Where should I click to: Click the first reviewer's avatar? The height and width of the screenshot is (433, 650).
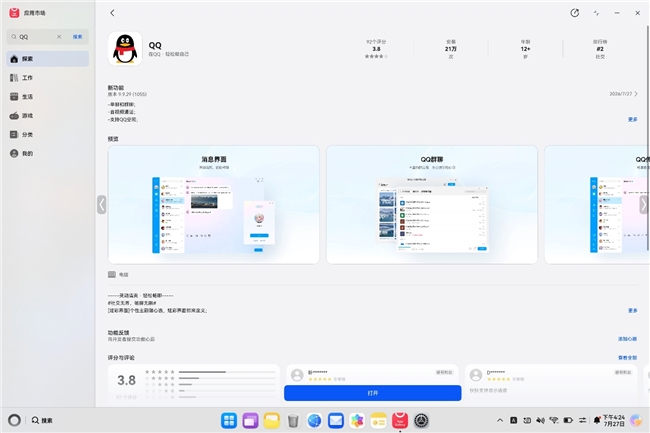297,375
